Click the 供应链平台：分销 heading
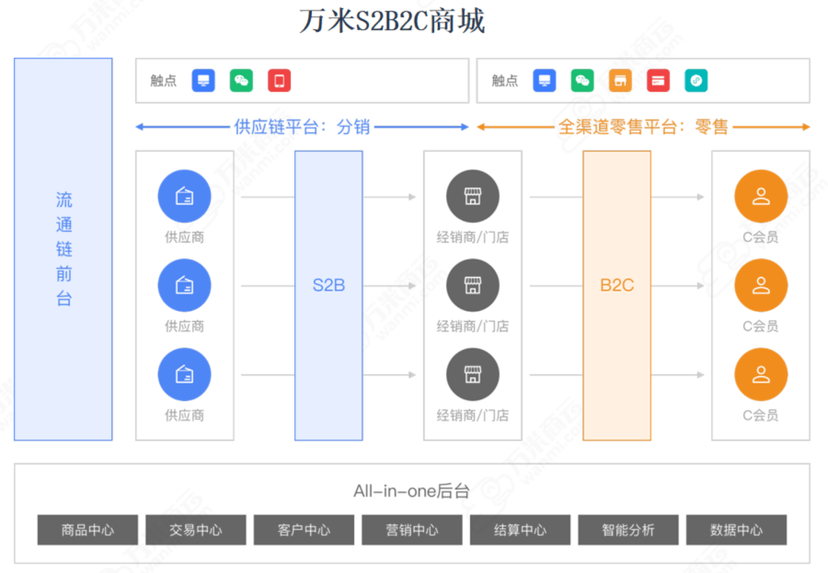This screenshot has height=573, width=828. [302, 127]
